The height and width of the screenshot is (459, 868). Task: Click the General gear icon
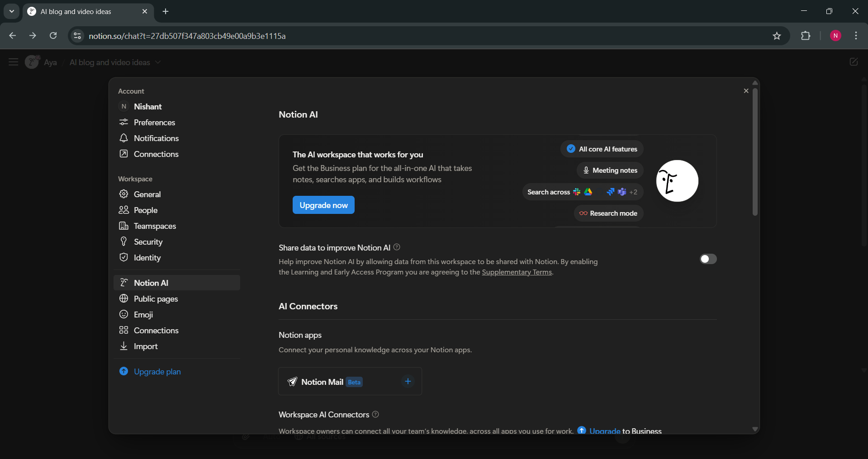tap(123, 194)
